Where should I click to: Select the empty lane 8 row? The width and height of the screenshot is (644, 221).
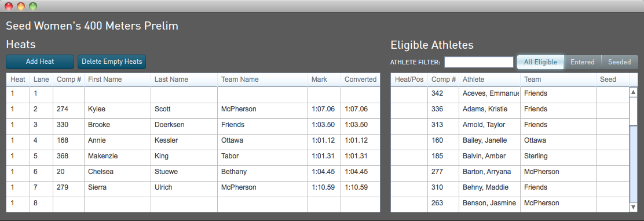(x=193, y=203)
